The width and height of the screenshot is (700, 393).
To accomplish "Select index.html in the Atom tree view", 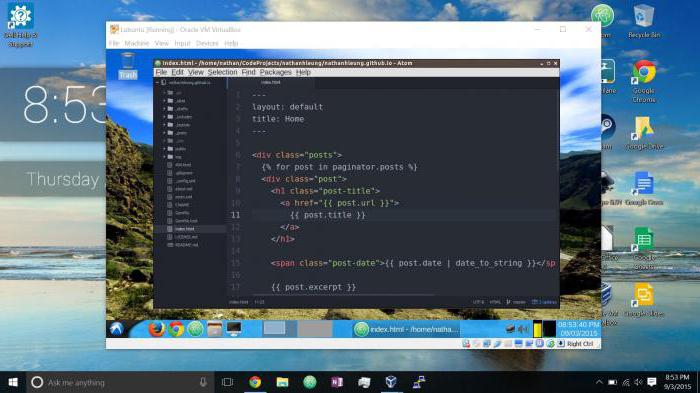I will point(190,229).
